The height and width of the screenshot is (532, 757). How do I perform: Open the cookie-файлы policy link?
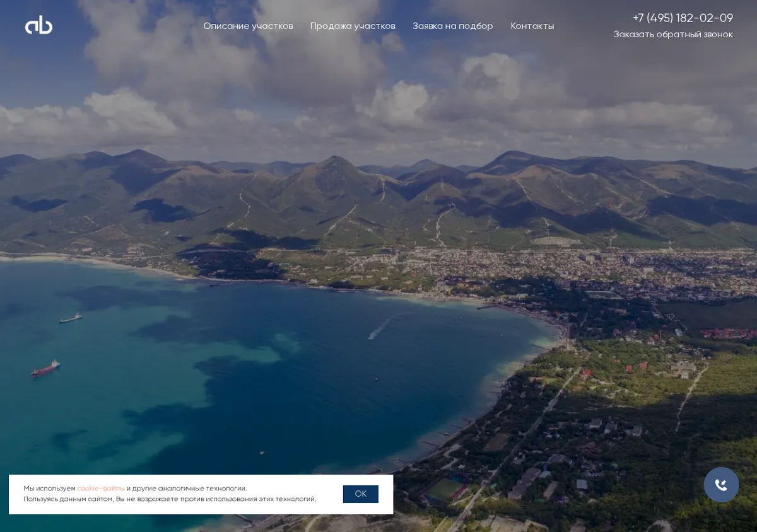coord(101,489)
